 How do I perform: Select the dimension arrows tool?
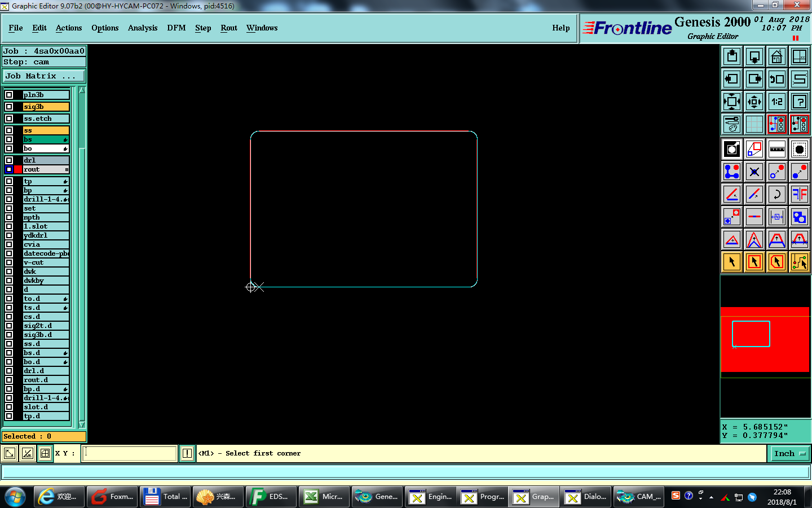[777, 217]
